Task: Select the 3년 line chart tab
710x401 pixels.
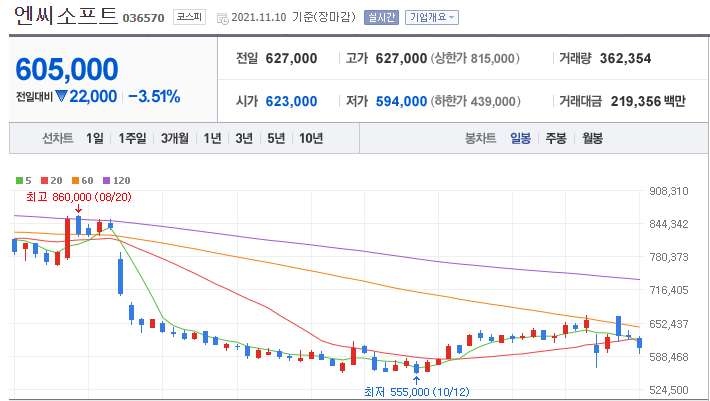Action: (244, 138)
